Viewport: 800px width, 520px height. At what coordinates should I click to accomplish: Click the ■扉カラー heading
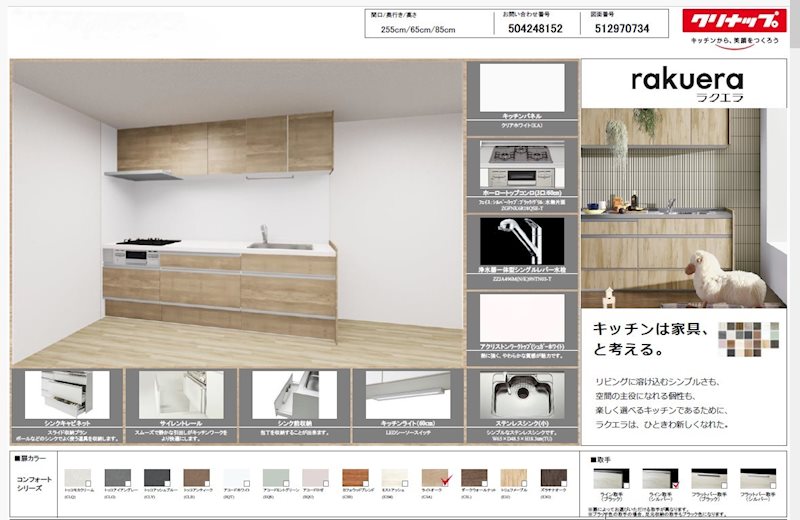[30, 458]
